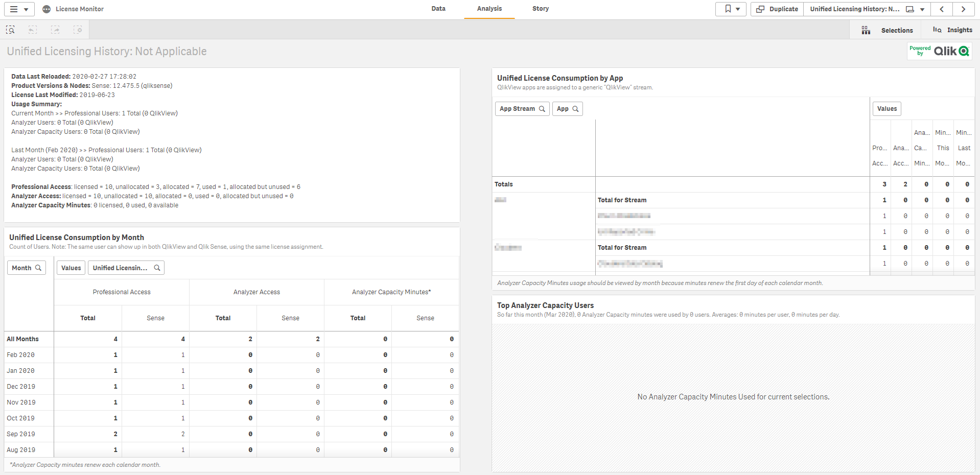Go to the next sheet
Image resolution: width=980 pixels, height=475 pixels.
click(963, 9)
